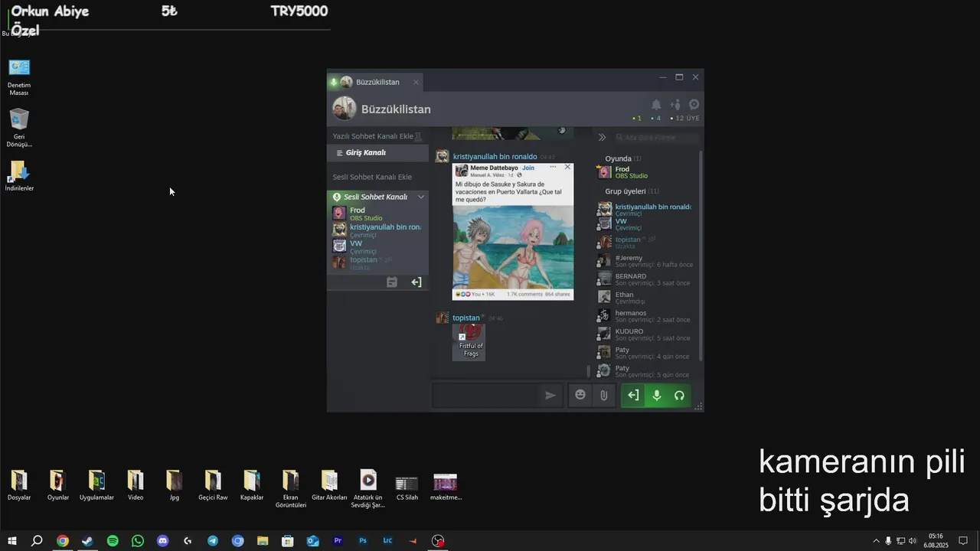This screenshot has height=551, width=980.
Task: Open Discord from the taskbar
Action: (x=162, y=541)
